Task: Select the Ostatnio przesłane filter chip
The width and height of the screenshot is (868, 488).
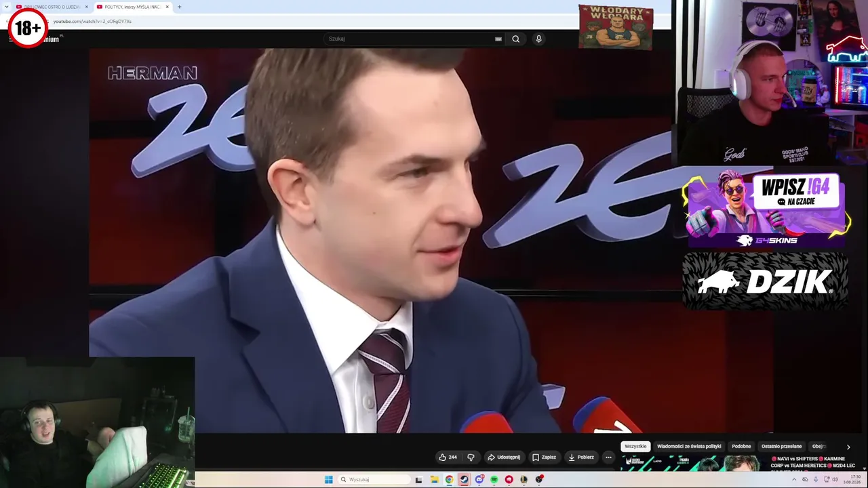Action: coord(781,447)
